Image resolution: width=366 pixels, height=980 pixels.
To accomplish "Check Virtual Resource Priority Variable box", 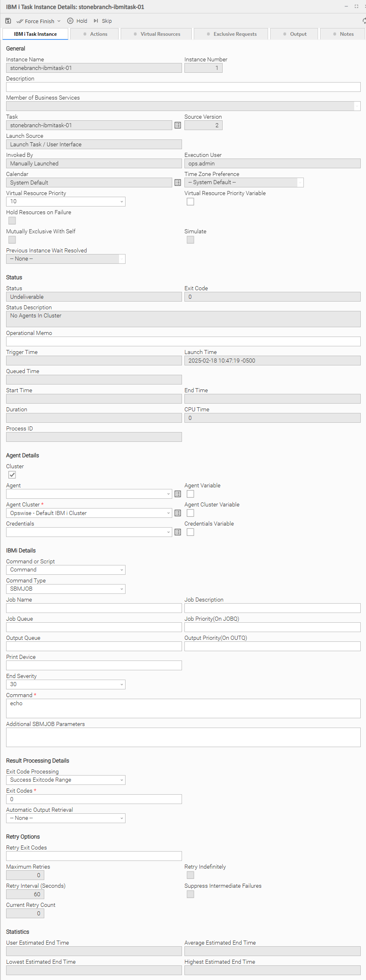I will [x=190, y=202].
